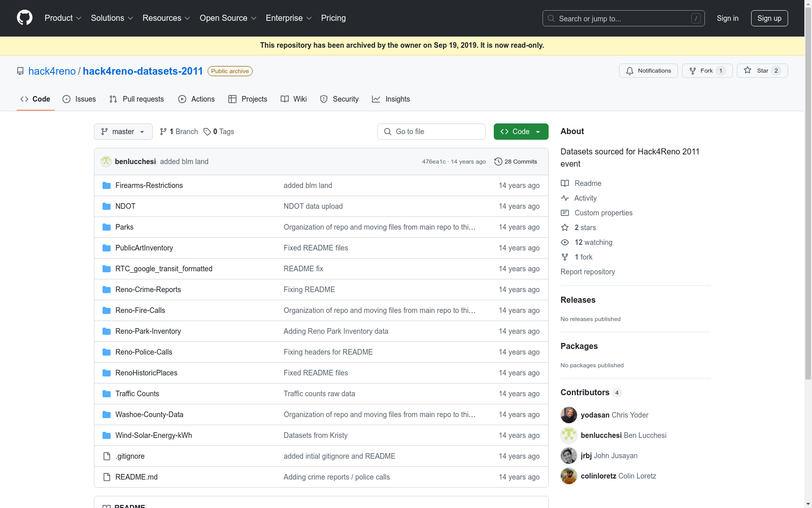Click benlucchesi's avatar in Contributors
Screen dimensions: 812x508
point(569,435)
